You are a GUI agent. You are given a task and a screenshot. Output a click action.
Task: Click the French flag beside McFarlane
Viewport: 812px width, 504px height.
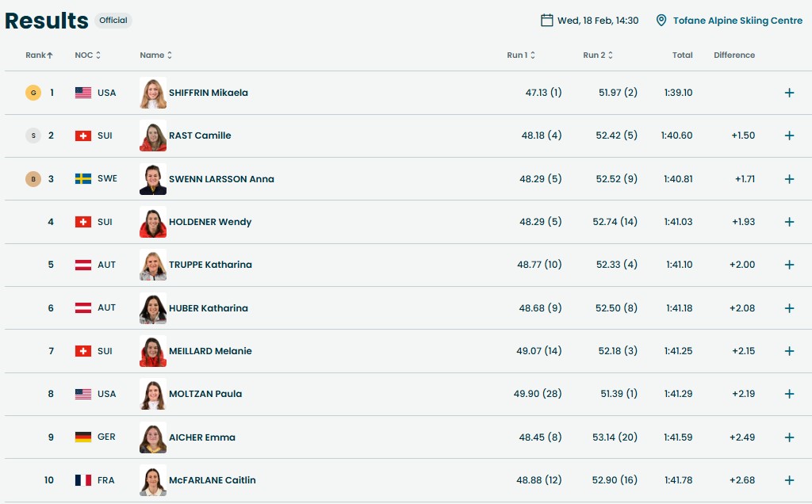tap(83, 480)
